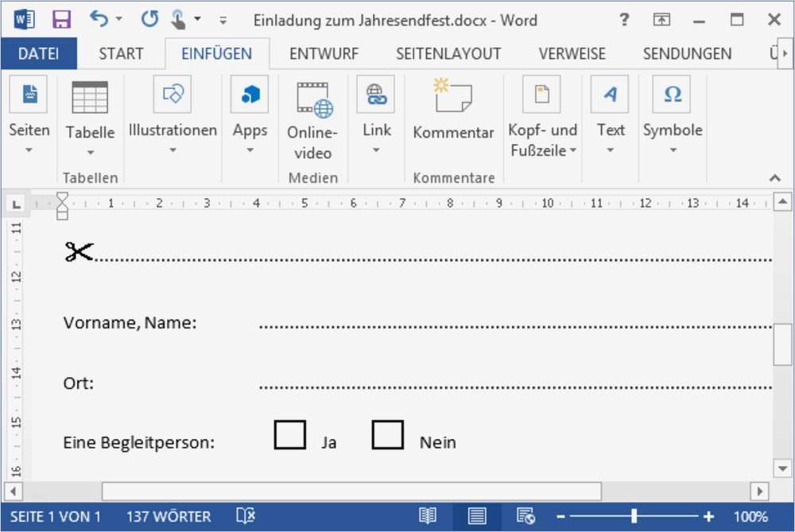Click the vertical scrollbar thumb
The width and height of the screenshot is (795, 532).
[x=783, y=344]
